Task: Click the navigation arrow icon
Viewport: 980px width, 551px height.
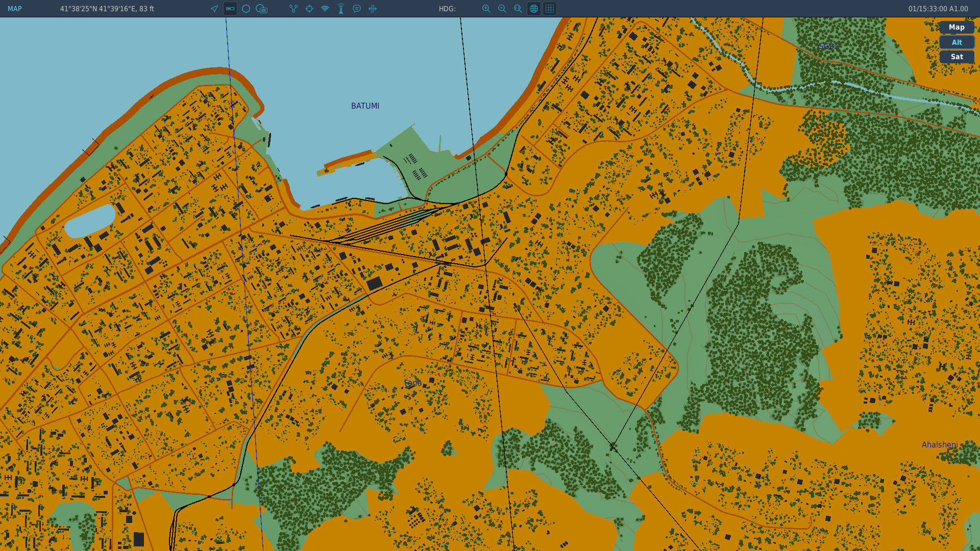Action: 214,9
